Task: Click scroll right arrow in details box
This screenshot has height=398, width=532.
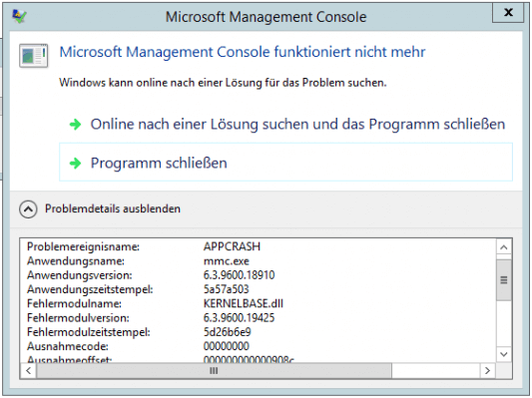Action: click(x=487, y=370)
